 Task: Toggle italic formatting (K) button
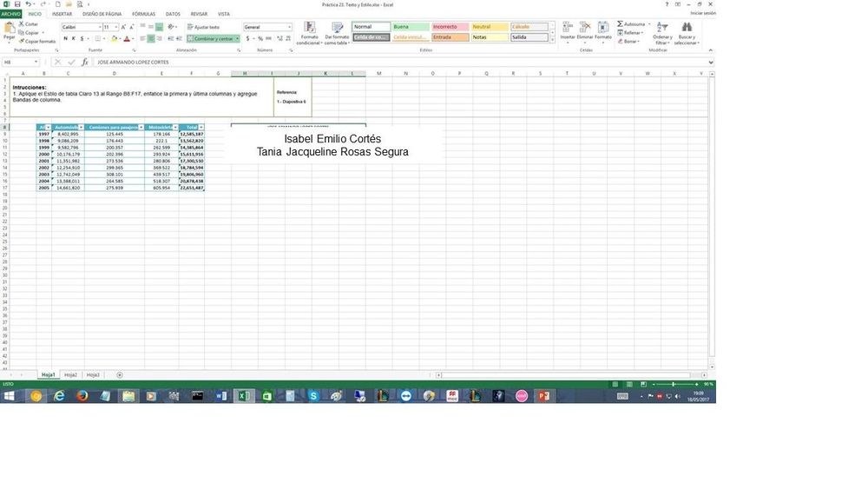coord(74,39)
